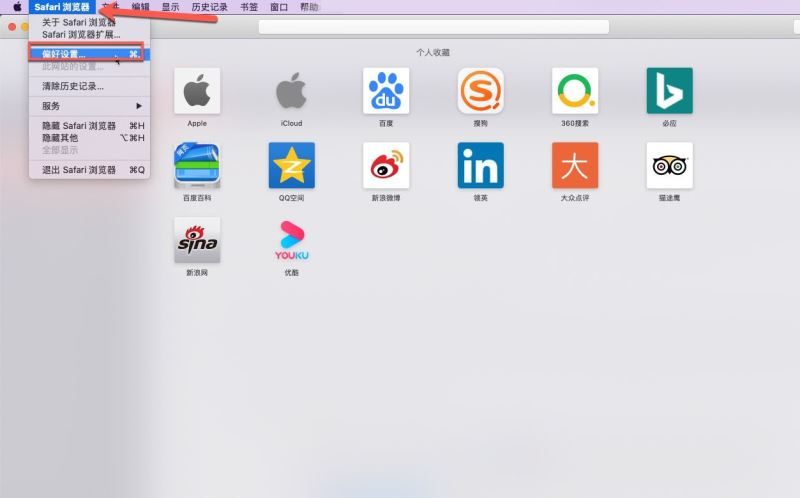This screenshot has width=800, height=498.
Task: Open the 历史记录 menu
Action: [210, 7]
